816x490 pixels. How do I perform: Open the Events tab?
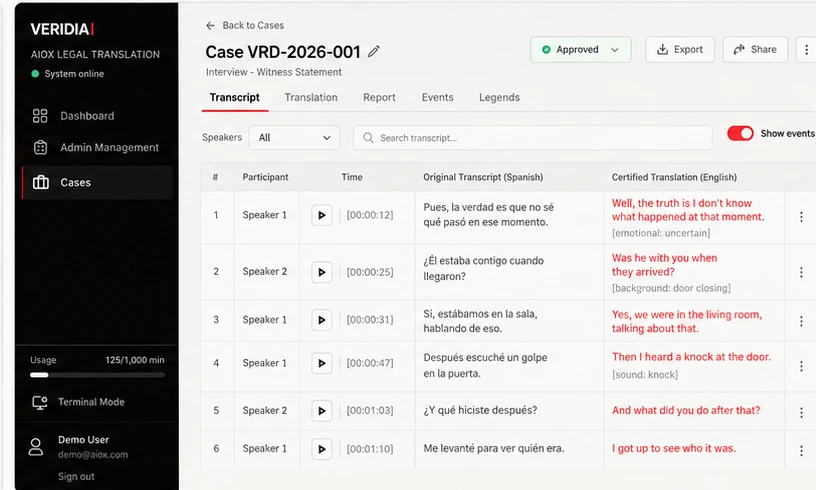438,98
